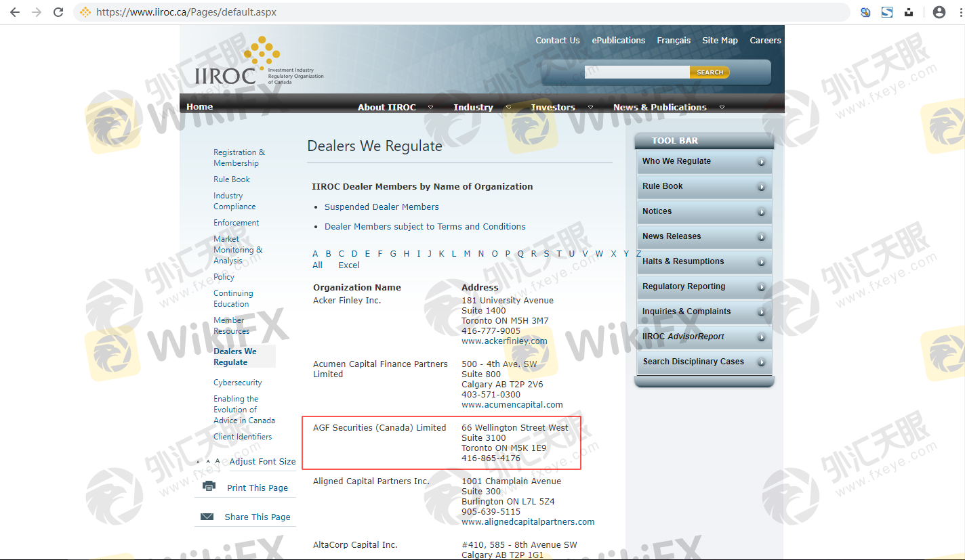Select Enforcement in the left sidebar
This screenshot has height=560, width=965.
coord(236,223)
